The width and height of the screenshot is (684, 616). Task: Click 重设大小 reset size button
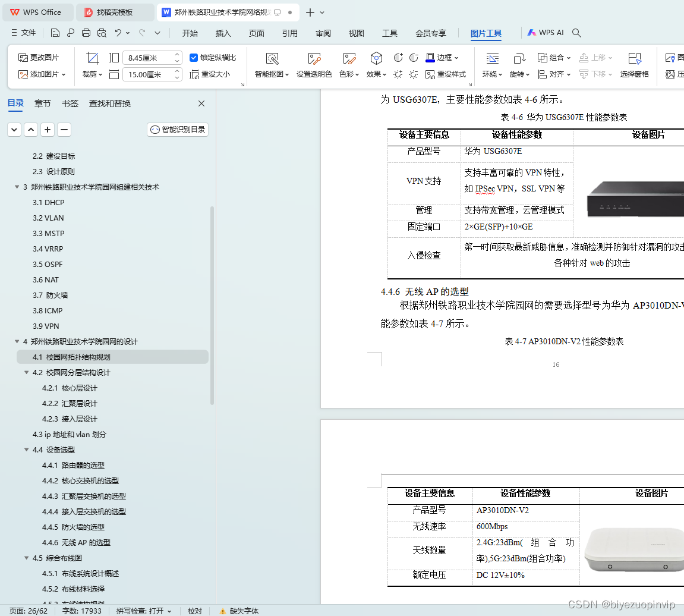point(210,74)
